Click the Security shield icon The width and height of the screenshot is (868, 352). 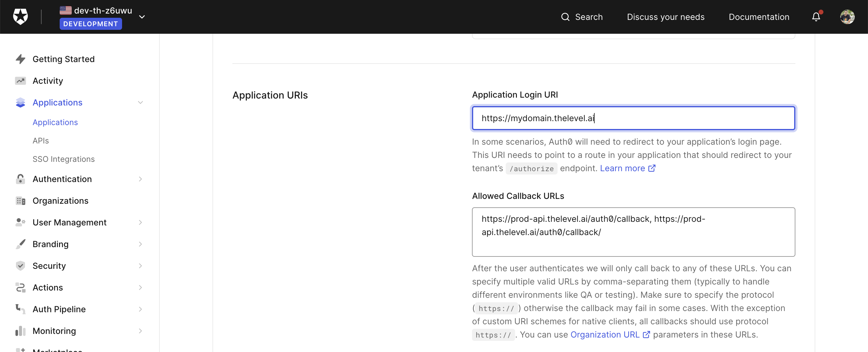coord(20,266)
